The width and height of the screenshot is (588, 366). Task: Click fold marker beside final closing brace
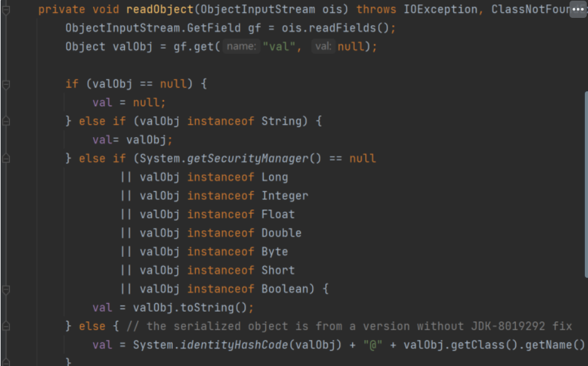coord(6,362)
